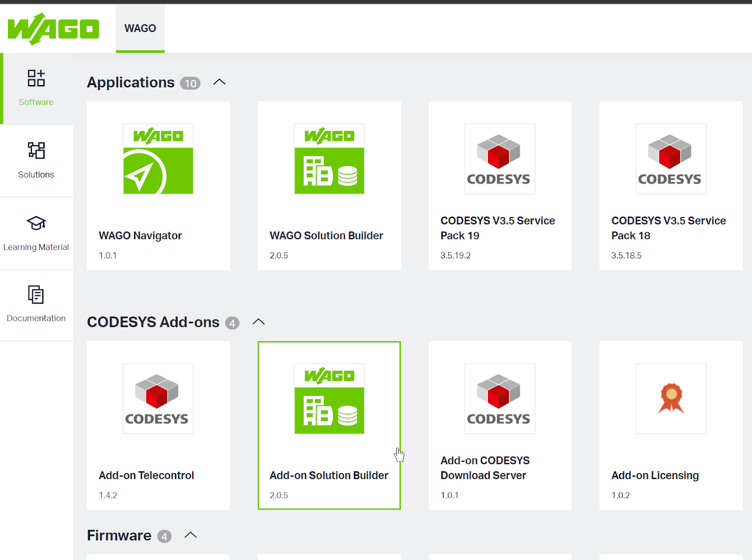Click version 1.0.1 under Download Server
The image size is (752, 560).
pyautogui.click(x=449, y=495)
